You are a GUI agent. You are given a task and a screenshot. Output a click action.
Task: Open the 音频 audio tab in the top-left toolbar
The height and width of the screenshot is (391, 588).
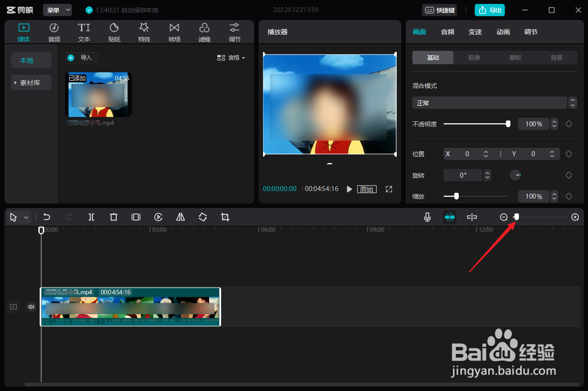tap(54, 33)
